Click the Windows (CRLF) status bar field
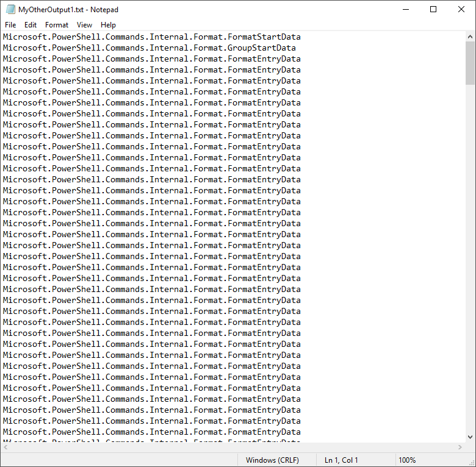This screenshot has height=467, width=476. pos(272,460)
